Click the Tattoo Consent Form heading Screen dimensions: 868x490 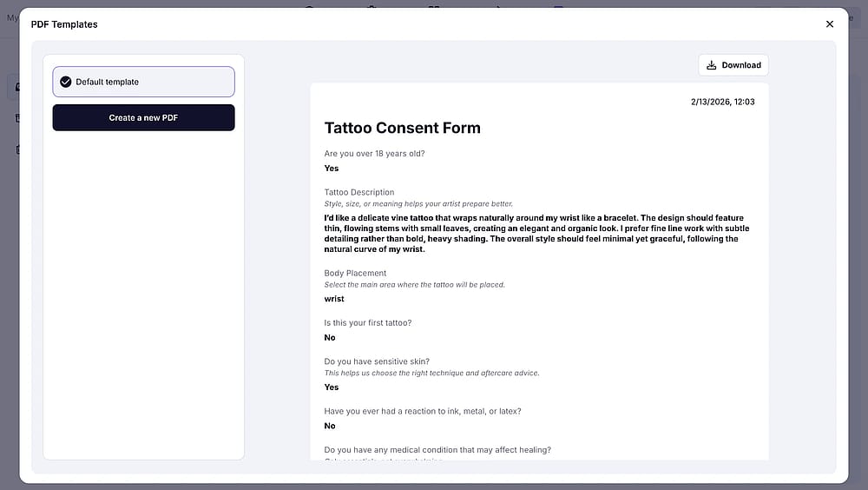pyautogui.click(x=403, y=128)
